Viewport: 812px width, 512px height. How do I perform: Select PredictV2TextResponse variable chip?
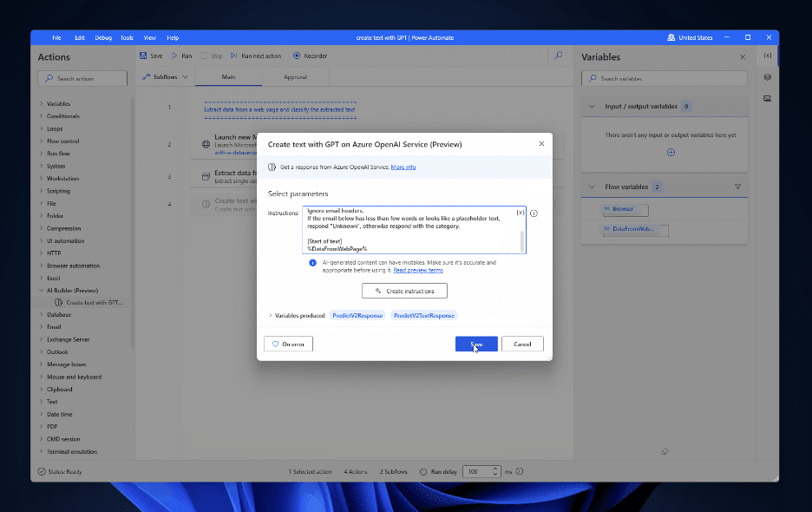point(424,315)
